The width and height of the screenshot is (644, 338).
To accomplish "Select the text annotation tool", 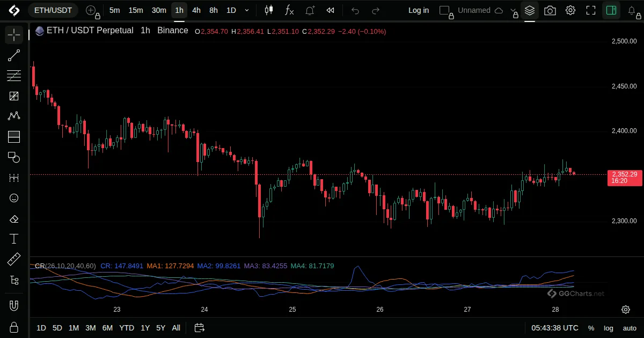I will [x=14, y=239].
